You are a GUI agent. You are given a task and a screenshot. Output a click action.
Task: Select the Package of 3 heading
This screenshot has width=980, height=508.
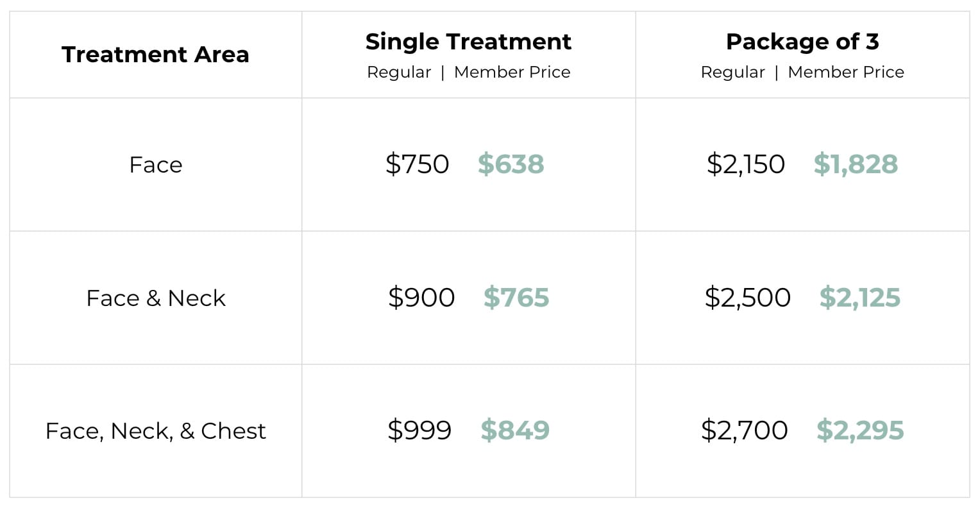click(x=802, y=42)
